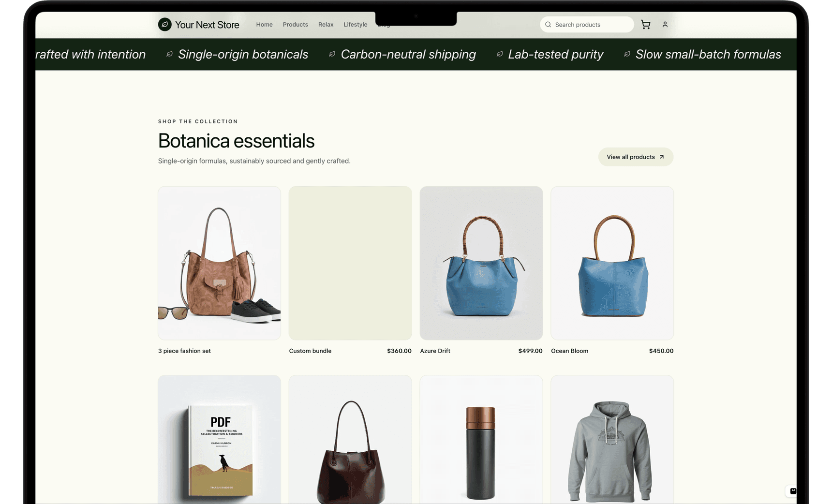832x504 pixels.
Task: Open the user account icon
Action: click(x=665, y=25)
